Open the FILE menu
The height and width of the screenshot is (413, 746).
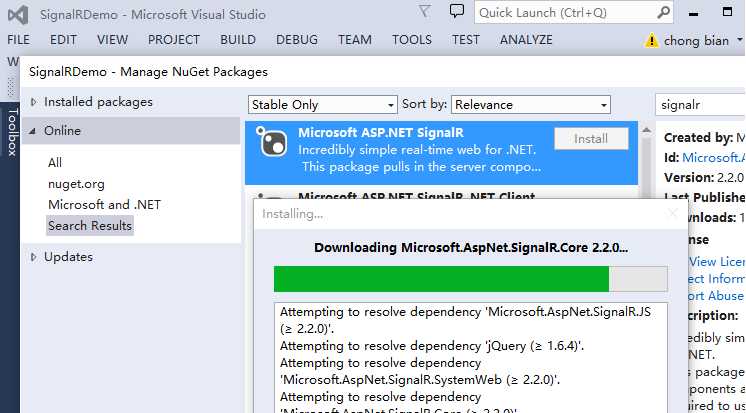[18, 40]
